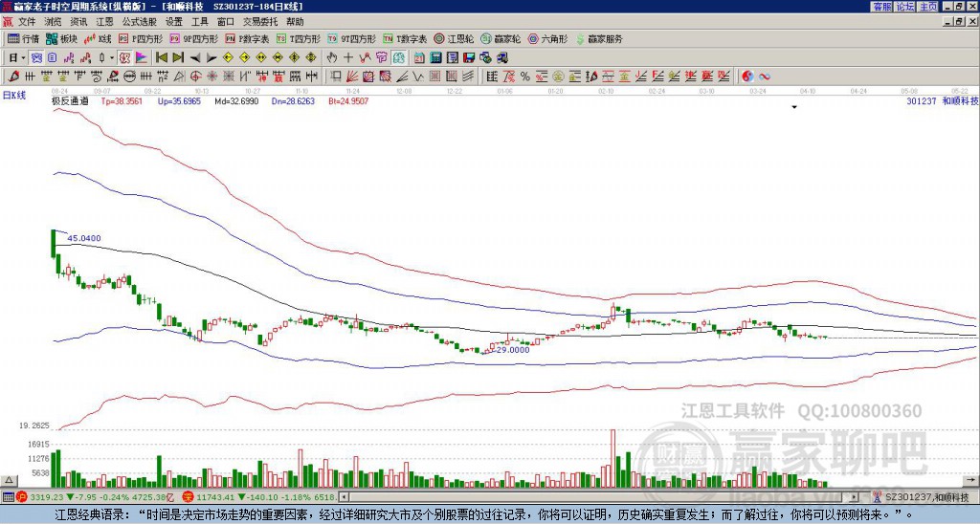Open the candlestick style dropdown arrow

pos(112,57)
